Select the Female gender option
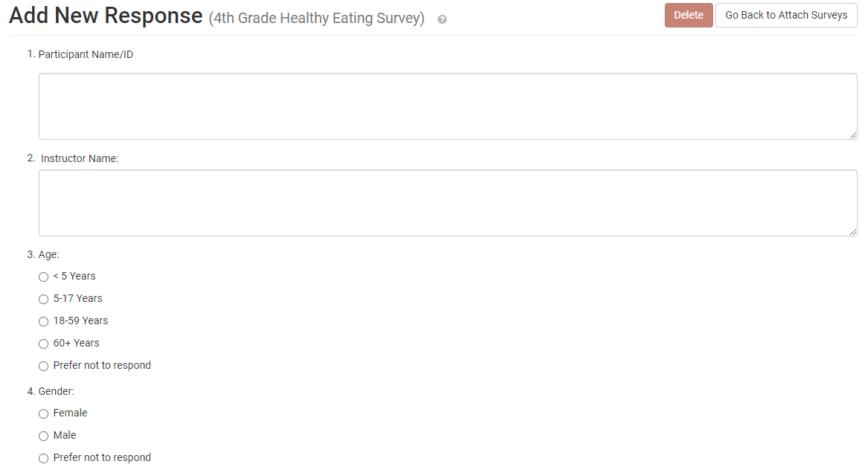 (43, 413)
